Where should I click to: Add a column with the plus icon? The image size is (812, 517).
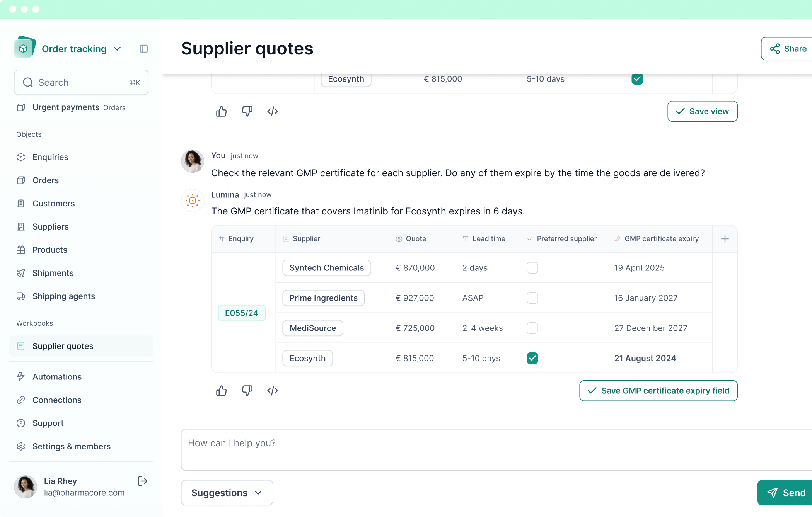725,239
